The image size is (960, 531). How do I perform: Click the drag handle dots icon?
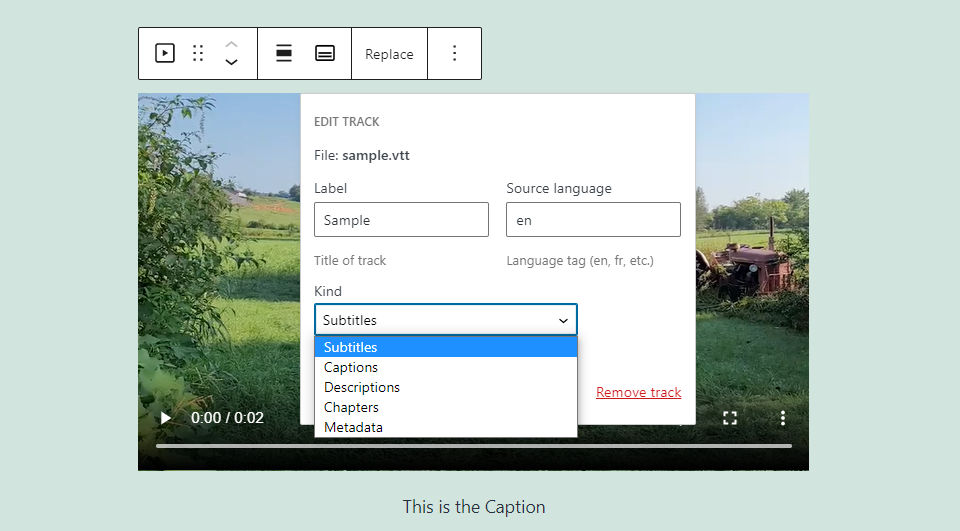click(198, 54)
